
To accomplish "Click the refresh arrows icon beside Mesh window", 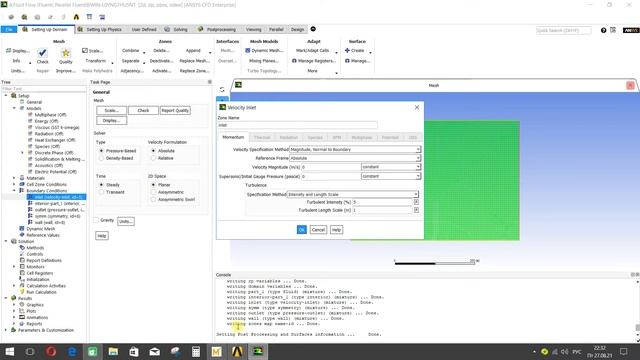I will pos(222,89).
